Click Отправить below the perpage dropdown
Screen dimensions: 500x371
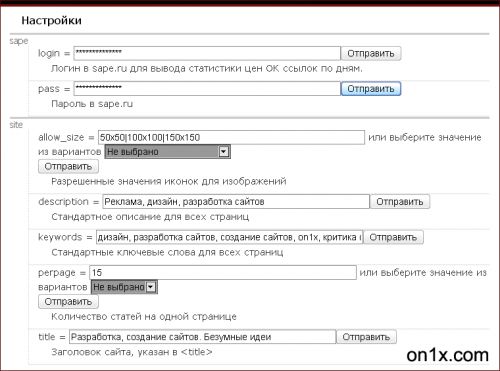pos(68,302)
